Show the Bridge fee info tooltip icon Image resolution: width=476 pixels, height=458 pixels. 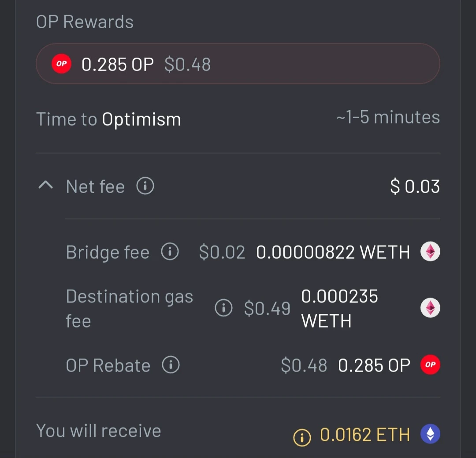click(x=170, y=251)
